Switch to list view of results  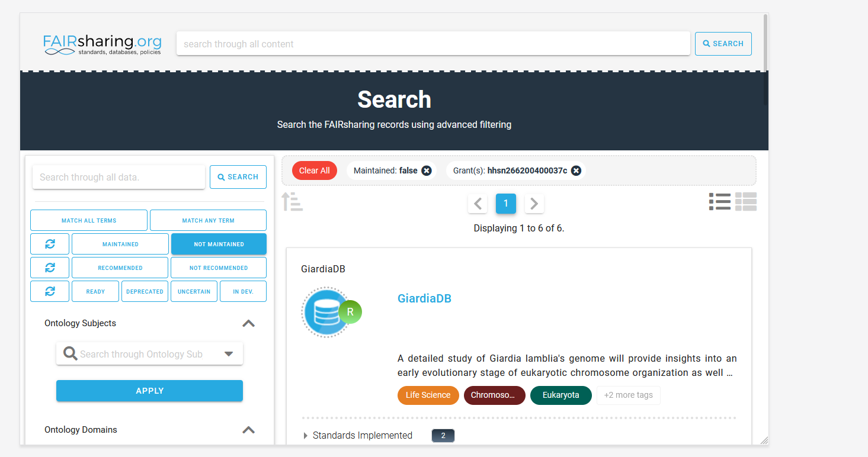click(x=719, y=201)
